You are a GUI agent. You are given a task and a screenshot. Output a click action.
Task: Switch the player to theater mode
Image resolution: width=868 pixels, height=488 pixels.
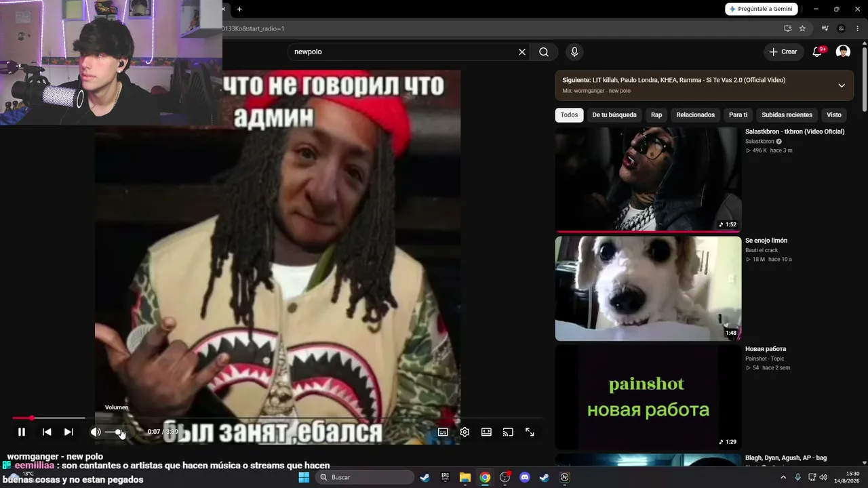(x=486, y=432)
